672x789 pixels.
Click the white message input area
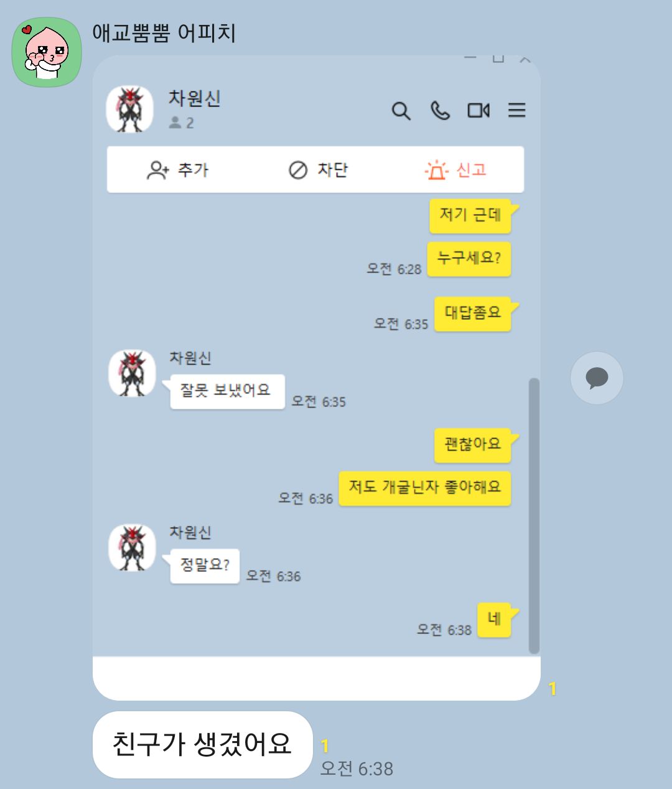click(x=317, y=677)
